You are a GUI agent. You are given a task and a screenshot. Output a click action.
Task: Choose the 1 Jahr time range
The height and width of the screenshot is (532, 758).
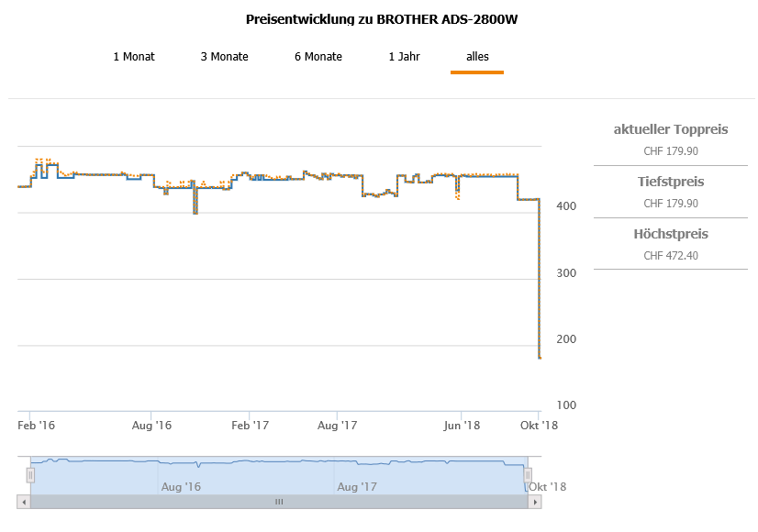pyautogui.click(x=404, y=57)
